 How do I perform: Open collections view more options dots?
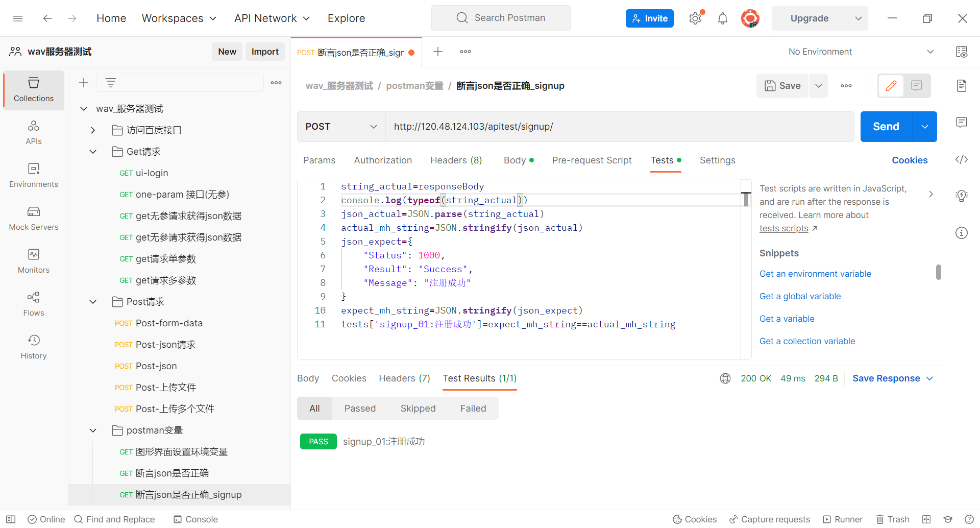276,83
